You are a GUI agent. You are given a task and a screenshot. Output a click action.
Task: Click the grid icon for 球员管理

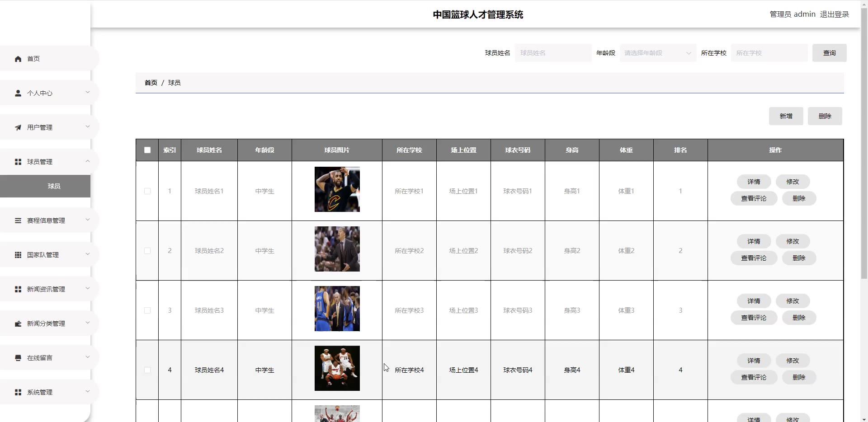click(x=18, y=162)
